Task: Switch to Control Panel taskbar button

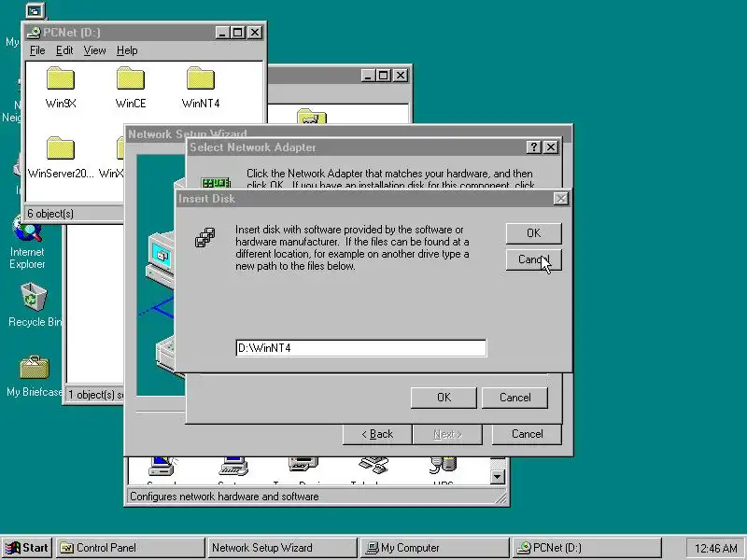Action: 130,548
